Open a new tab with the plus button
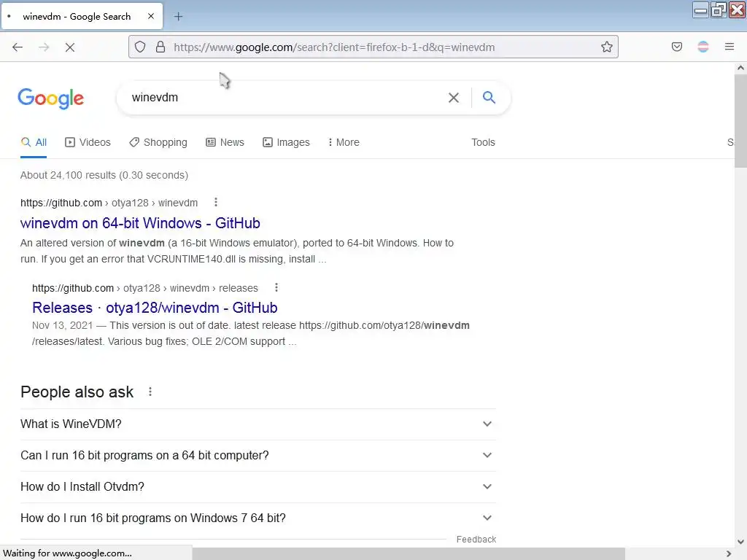 pos(178,17)
